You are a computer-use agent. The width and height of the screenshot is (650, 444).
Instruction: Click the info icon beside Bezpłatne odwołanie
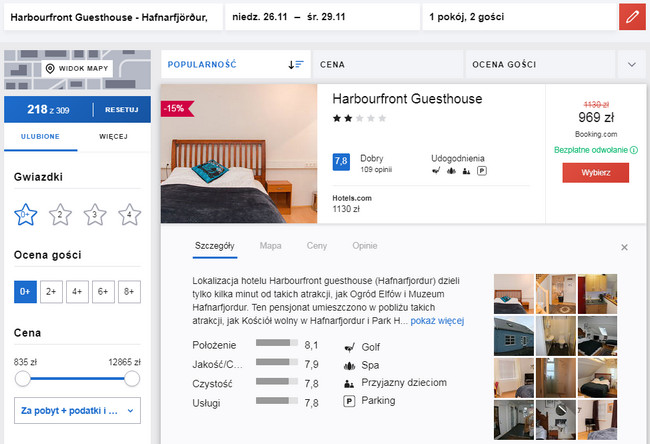[634, 151]
